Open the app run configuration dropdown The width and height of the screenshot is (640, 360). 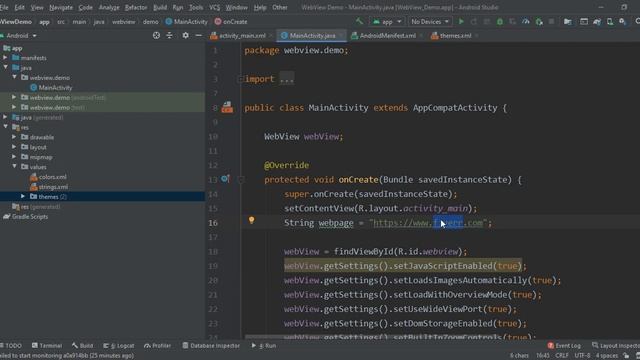(x=387, y=21)
